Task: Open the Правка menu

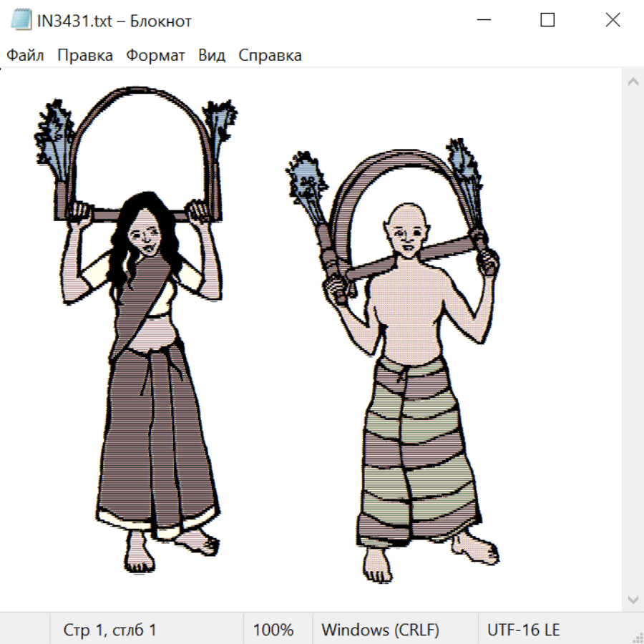Action: [x=85, y=56]
